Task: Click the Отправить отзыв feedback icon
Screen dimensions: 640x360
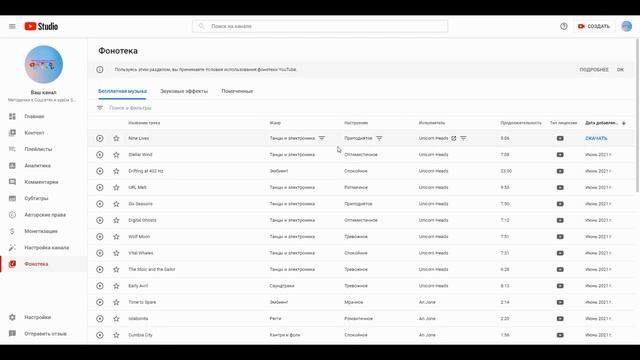Action: (12, 333)
